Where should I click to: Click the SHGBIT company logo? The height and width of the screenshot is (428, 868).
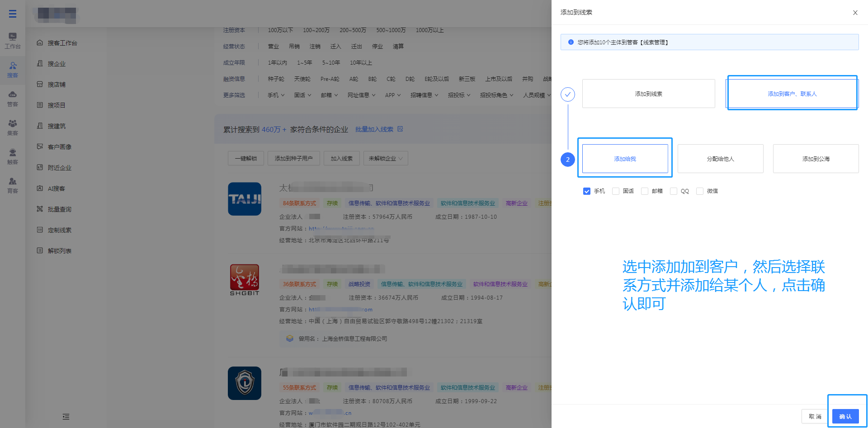tap(245, 280)
